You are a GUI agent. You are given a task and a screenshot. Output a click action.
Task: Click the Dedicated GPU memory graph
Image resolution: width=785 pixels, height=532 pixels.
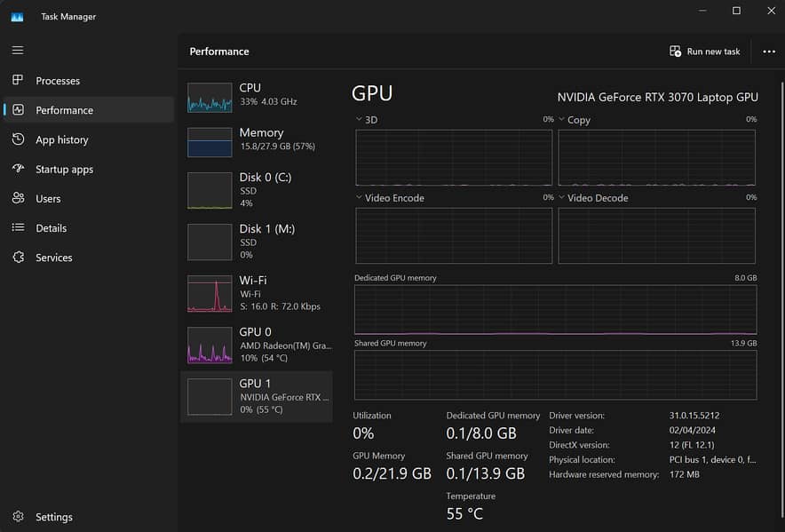(x=555, y=309)
